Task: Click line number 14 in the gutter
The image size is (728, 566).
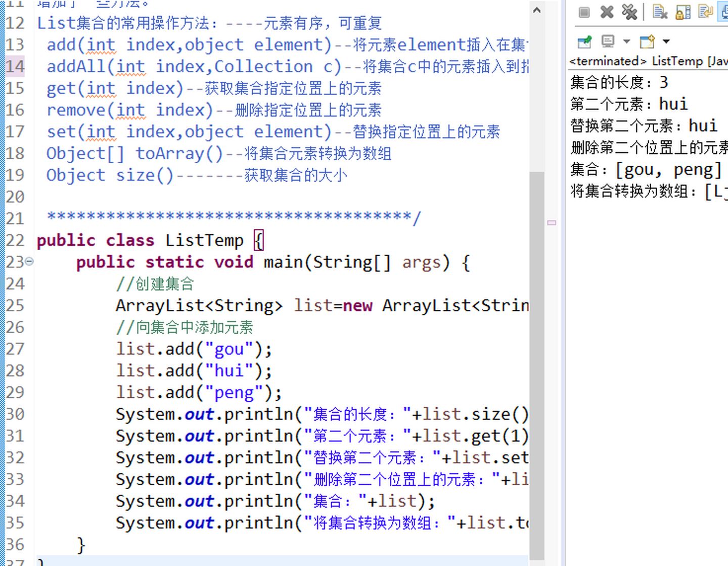Action: pyautogui.click(x=14, y=66)
